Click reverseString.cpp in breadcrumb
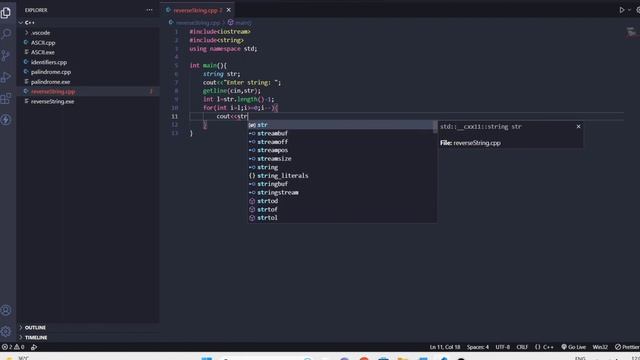The height and width of the screenshot is (360, 640). coord(198,23)
